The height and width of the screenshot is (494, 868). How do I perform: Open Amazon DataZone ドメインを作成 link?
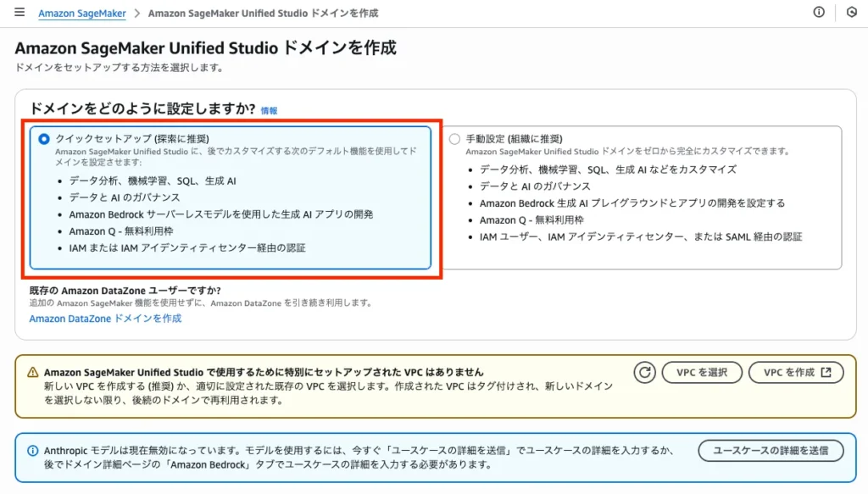[105, 319]
